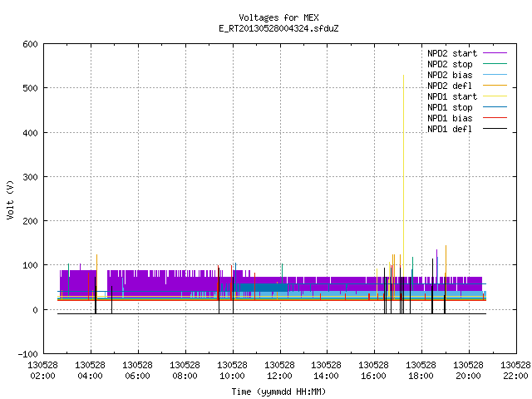Click the NPD1 start legend label
Screen dimensions: 532x399
click(x=452, y=96)
